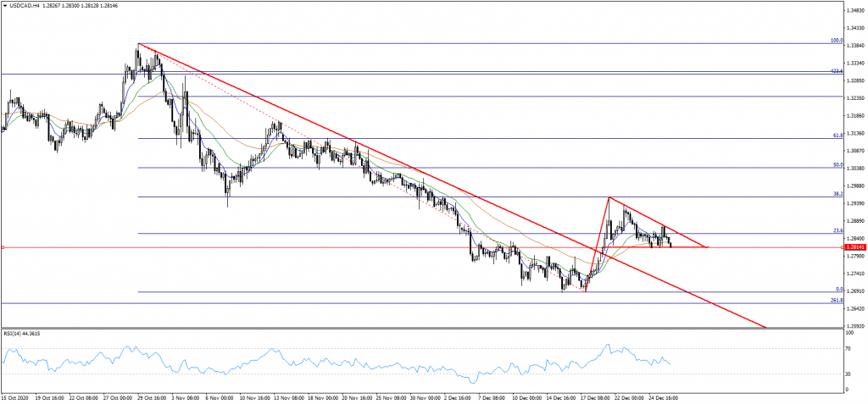Click the USDCAD,H4 chart title
Viewport: 868px width, 404px height.
click(x=25, y=4)
